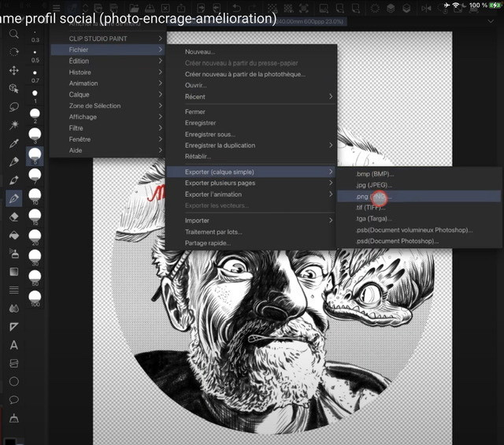
Task: Choose the Lasso selection tool
Action: pyautogui.click(x=13, y=106)
